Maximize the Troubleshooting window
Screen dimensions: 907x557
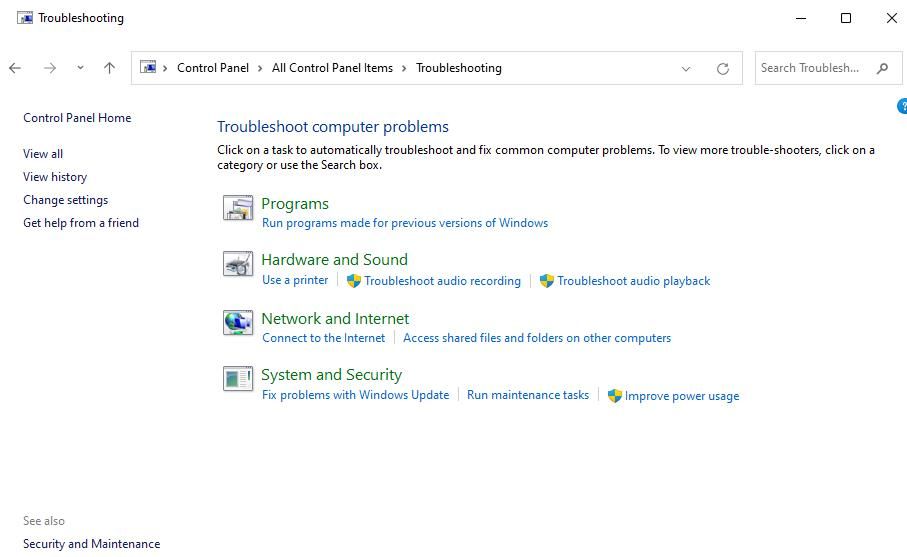[846, 18]
